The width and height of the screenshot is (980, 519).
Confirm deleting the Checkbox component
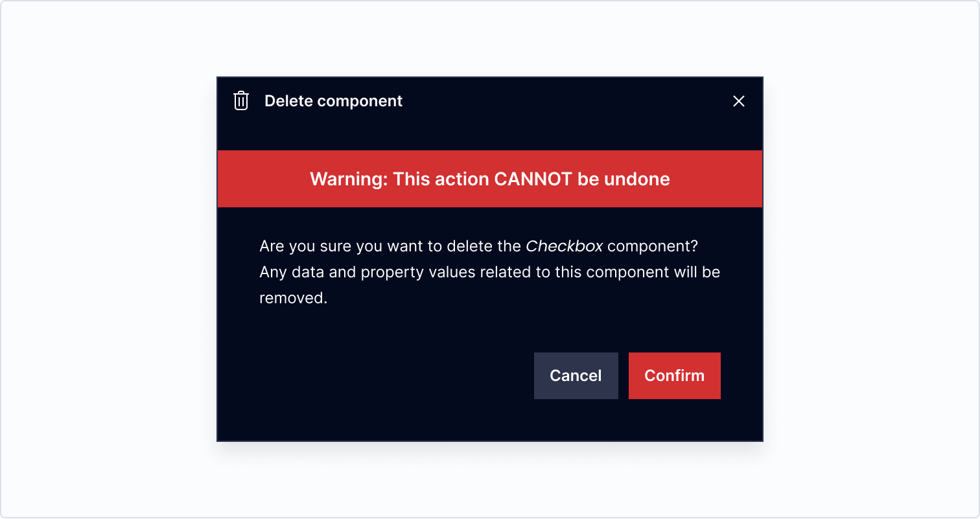click(x=674, y=376)
